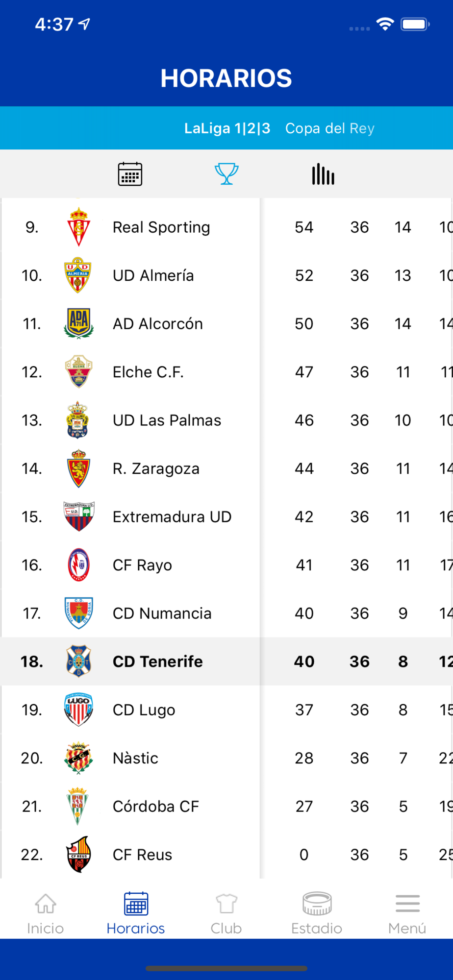Select the AD Alcorcón team row

[157, 324]
